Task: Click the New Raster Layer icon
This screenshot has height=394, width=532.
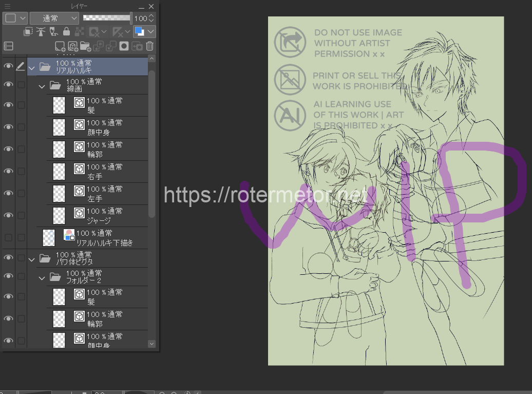Action: [60, 46]
